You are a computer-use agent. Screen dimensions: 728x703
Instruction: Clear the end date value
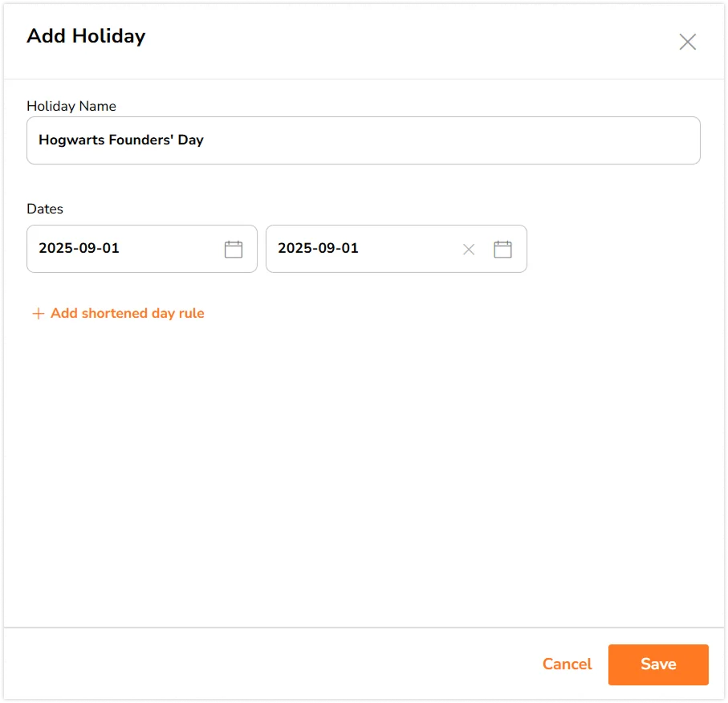coord(469,250)
